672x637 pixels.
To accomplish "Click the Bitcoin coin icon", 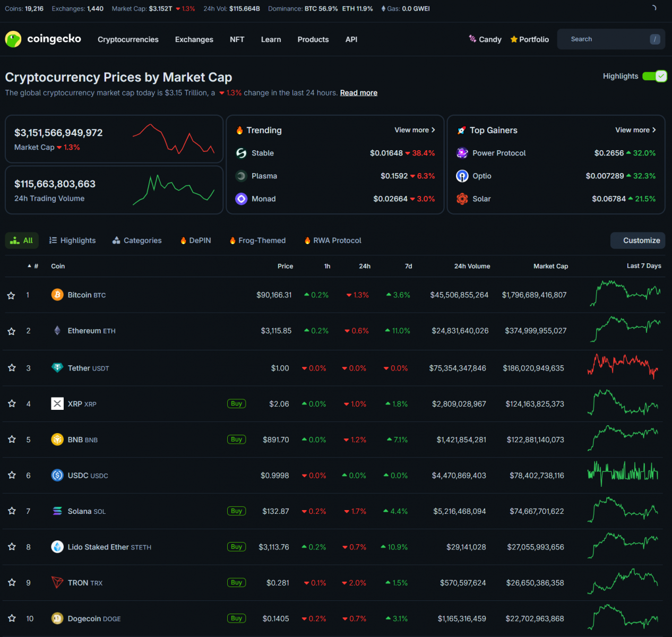I will 57,295.
